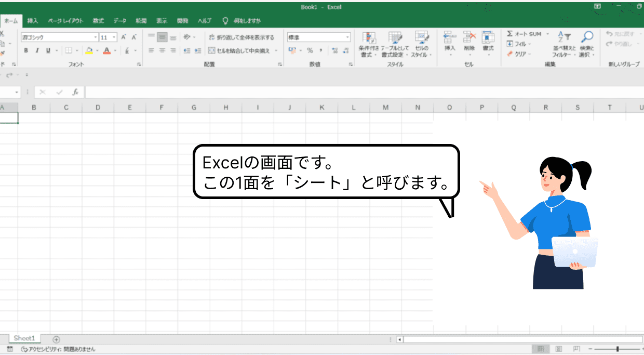Decrease font size with small A
This screenshot has width=644, height=355.
(133, 37)
